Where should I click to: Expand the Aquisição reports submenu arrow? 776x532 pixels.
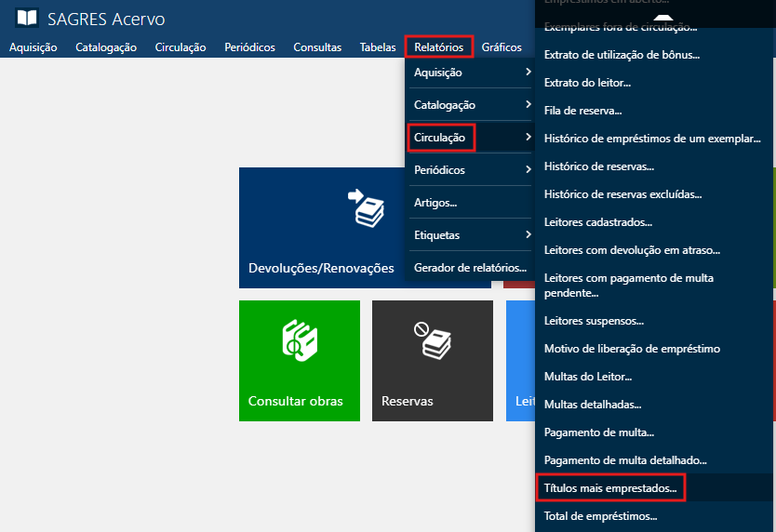tap(528, 73)
